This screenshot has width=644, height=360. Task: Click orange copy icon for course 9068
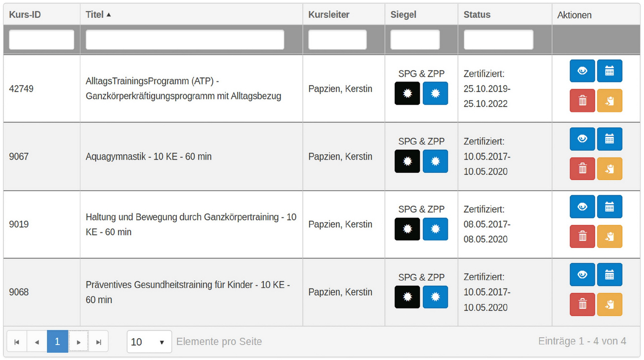tap(609, 305)
